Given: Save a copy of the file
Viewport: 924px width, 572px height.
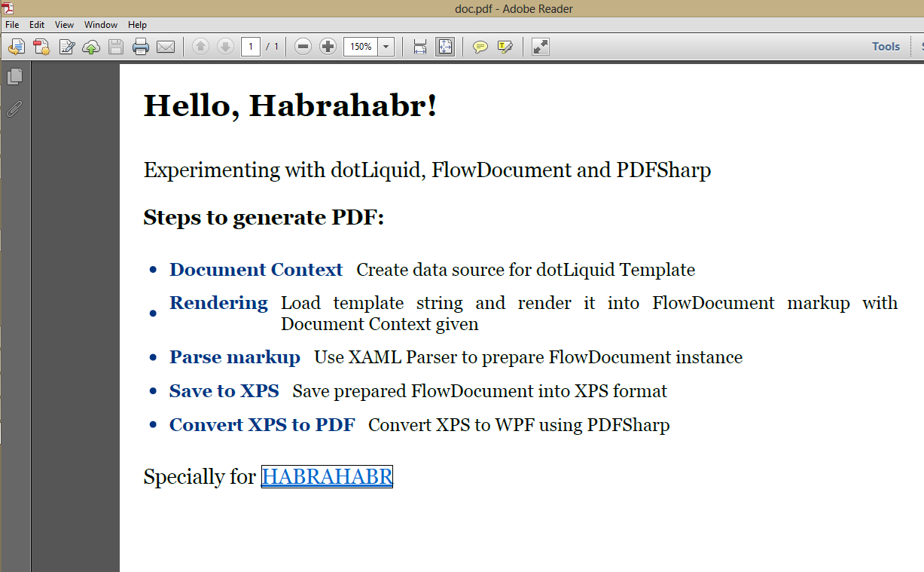Looking at the screenshot, I should tap(114, 46).
